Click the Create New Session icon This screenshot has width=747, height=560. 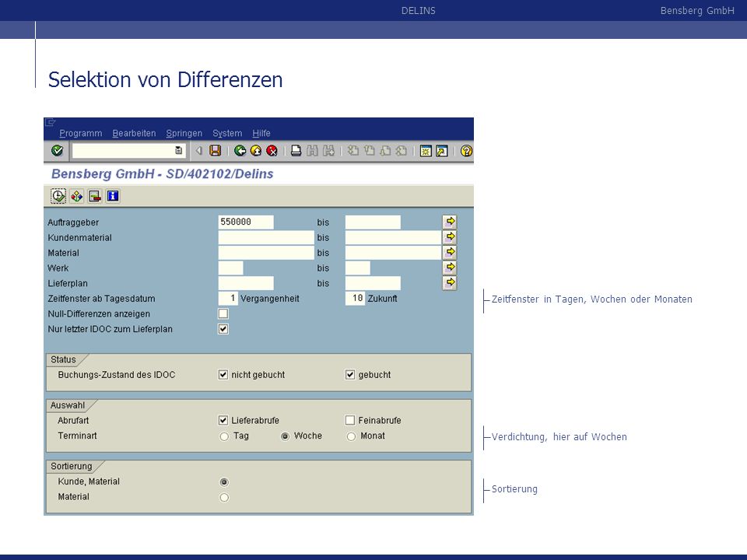point(426,151)
